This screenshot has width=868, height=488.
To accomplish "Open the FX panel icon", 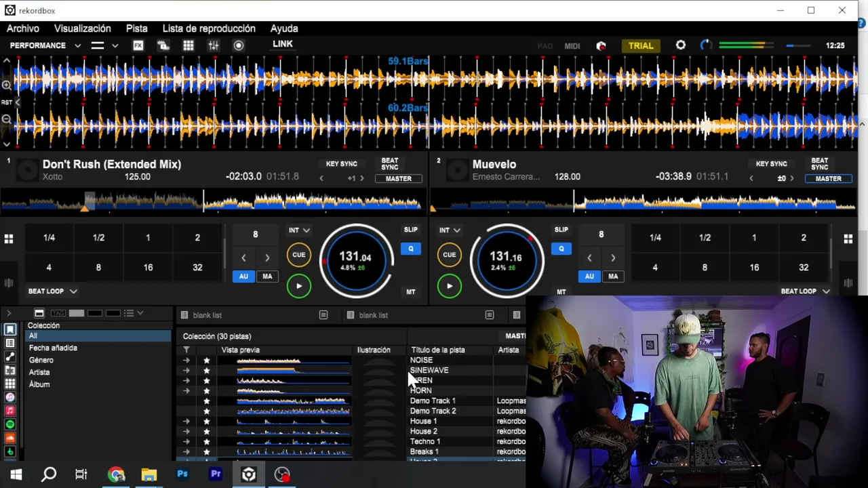I will 138,45.
